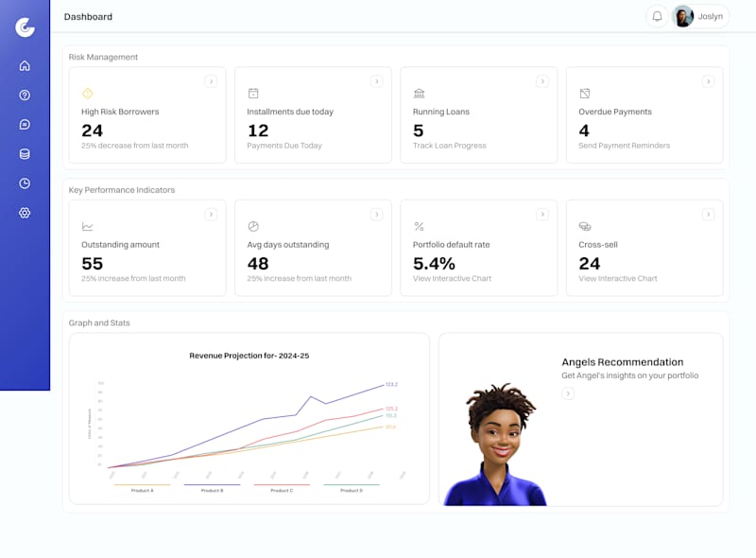Click the bank icon on Running Loans
Screen dimensions: 756x558
coord(419,94)
